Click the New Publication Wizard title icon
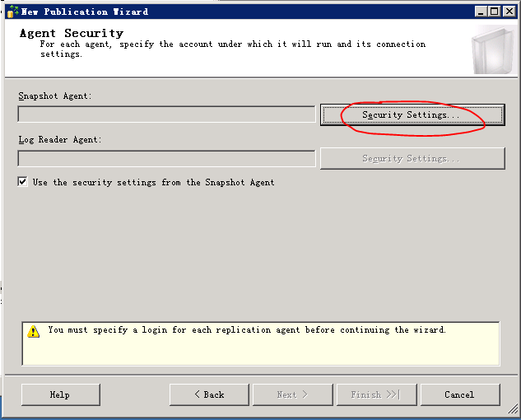This screenshot has width=521, height=420. pyautogui.click(x=12, y=12)
